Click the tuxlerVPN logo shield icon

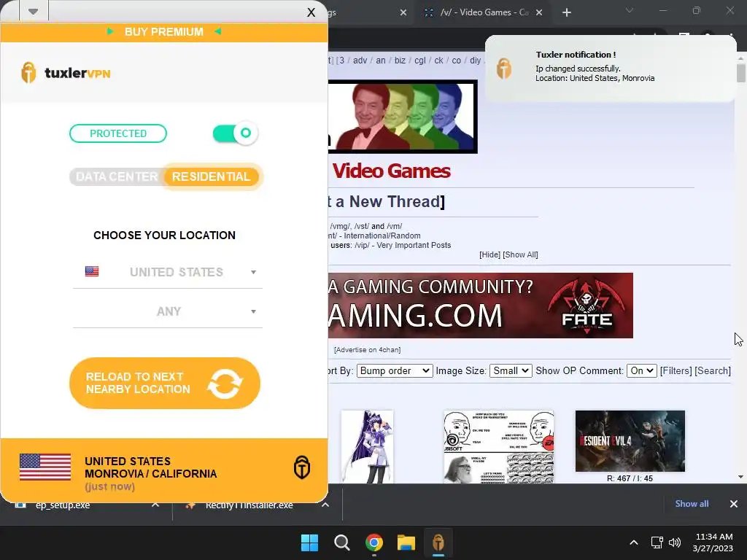[x=28, y=73]
